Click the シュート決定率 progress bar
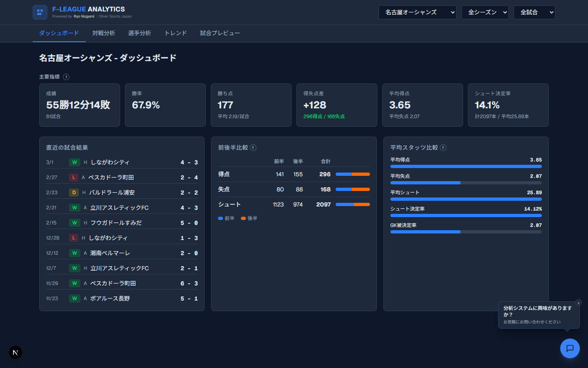The width and height of the screenshot is (588, 368). click(466, 215)
